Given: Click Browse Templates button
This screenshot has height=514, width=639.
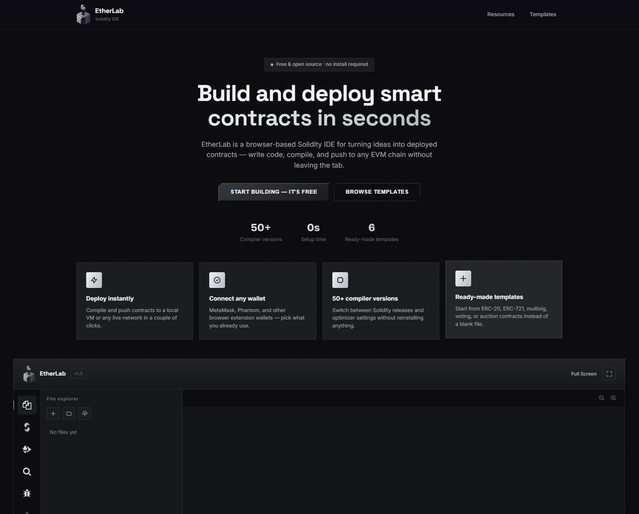Looking at the screenshot, I should (x=377, y=192).
